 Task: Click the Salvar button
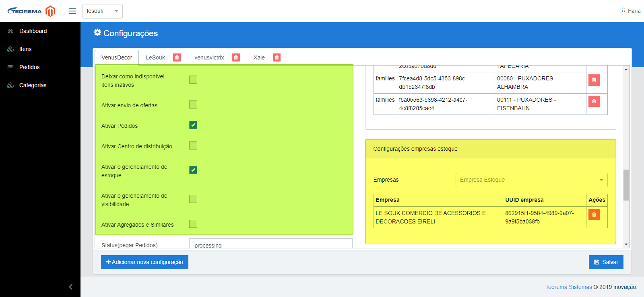coord(606,262)
